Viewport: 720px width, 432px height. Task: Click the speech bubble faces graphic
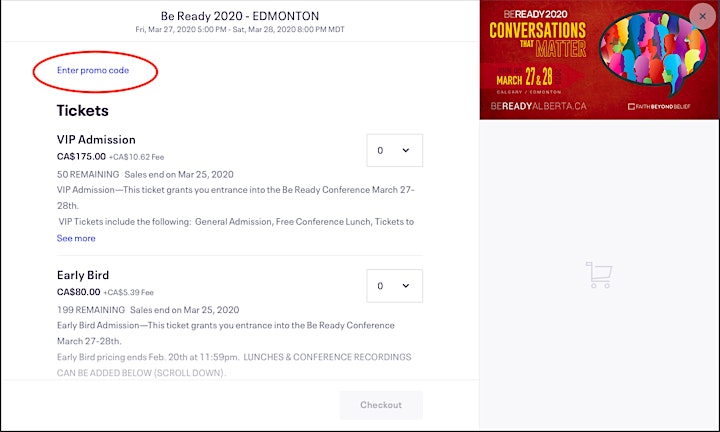click(653, 50)
